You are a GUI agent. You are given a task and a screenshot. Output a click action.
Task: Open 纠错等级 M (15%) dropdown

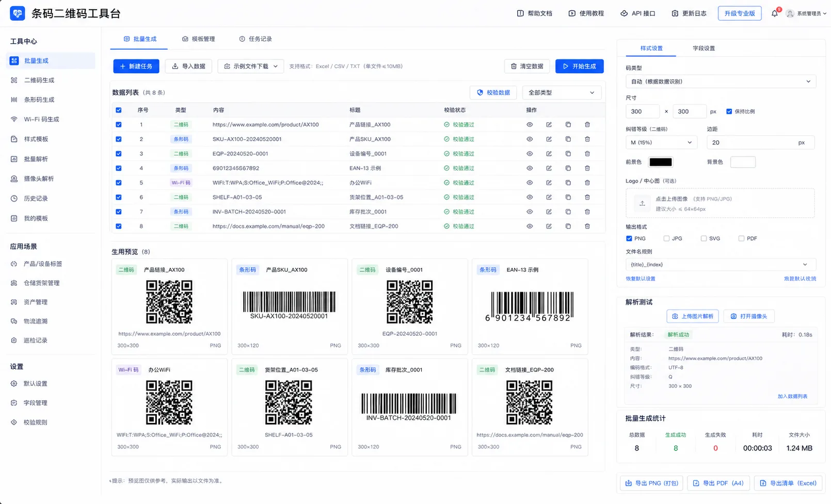[x=661, y=142]
